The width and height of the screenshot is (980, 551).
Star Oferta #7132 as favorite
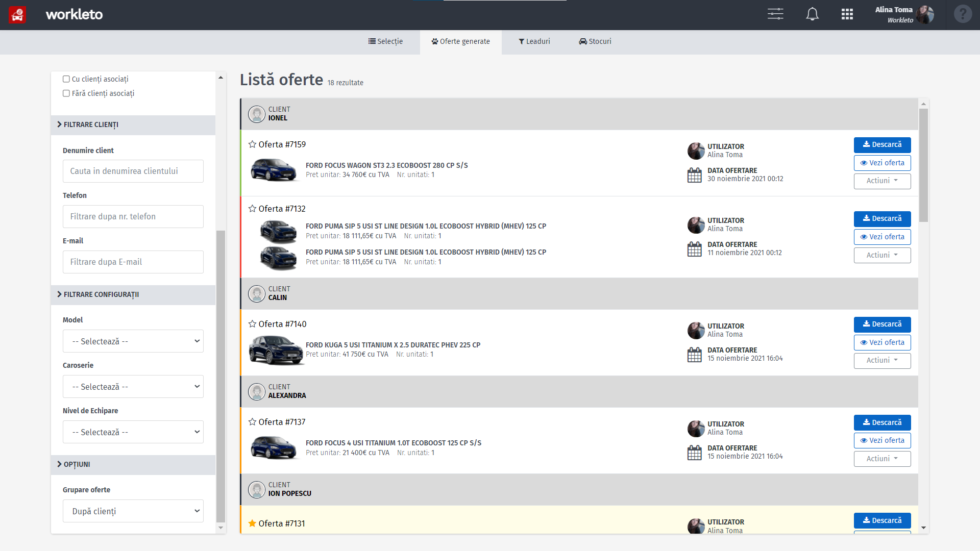252,209
